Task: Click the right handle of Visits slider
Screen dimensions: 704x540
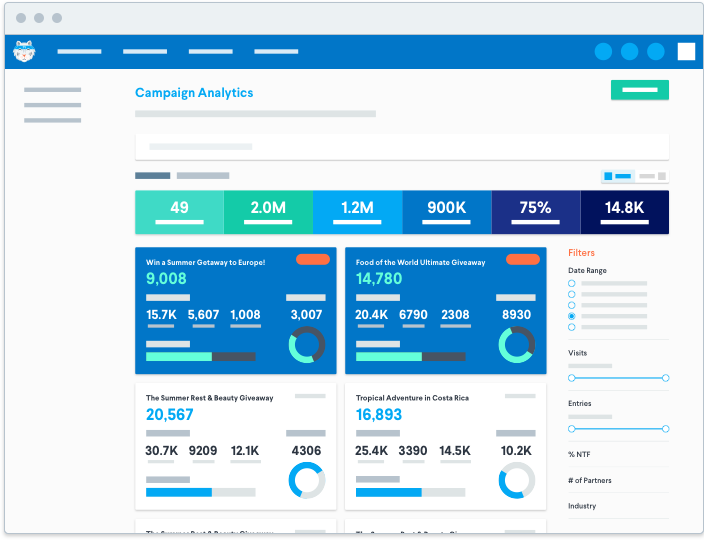Action: [665, 378]
